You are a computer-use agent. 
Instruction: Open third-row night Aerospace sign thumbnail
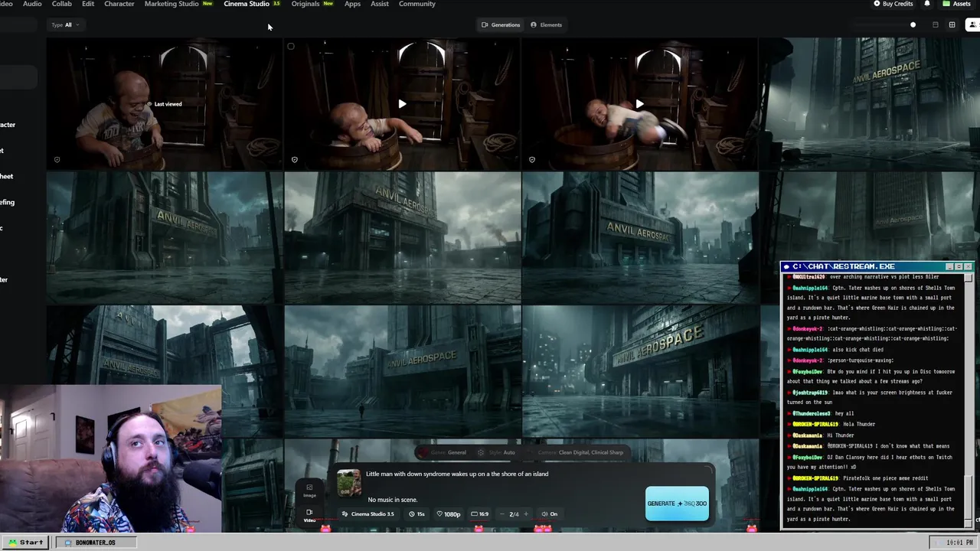(x=640, y=371)
